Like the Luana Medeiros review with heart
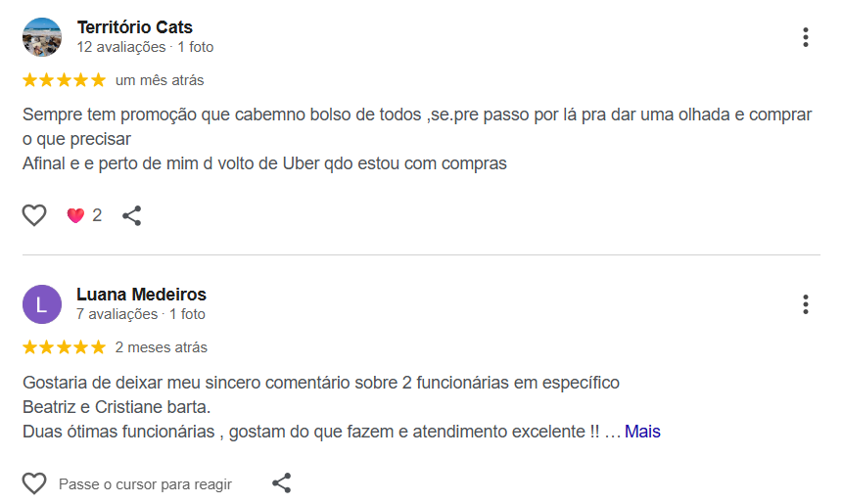 pos(34,483)
